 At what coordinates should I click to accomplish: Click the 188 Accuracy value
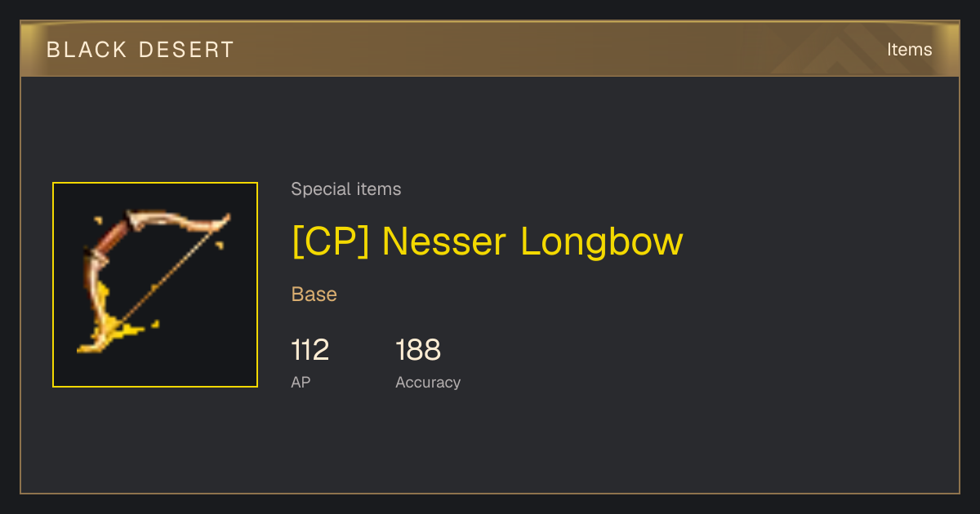[418, 350]
